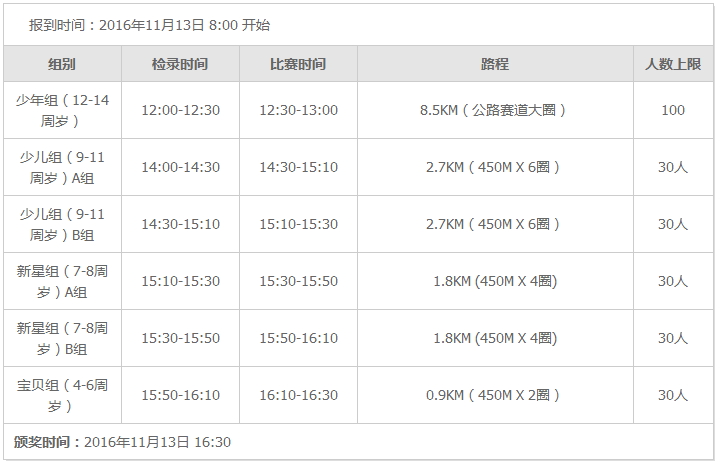Select the 宝贝组（4-6周岁）cell
Image resolution: width=717 pixels, height=462 pixels.
(62, 395)
